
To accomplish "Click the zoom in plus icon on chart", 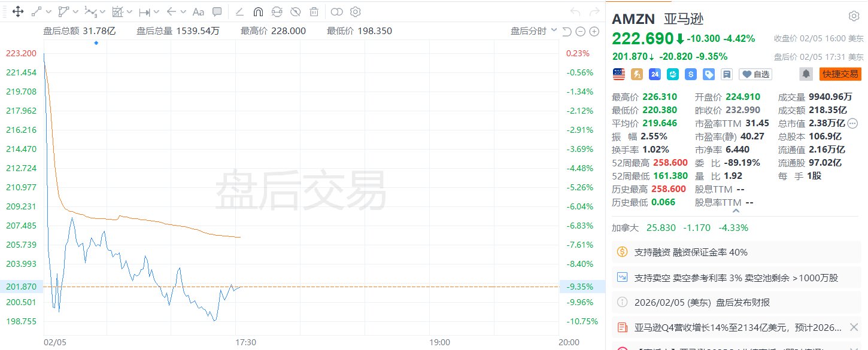I will coord(594,31).
